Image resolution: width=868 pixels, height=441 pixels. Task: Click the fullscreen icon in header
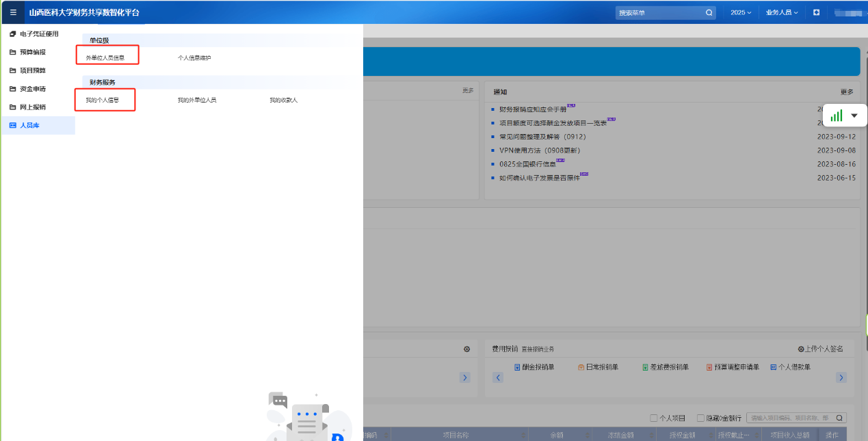click(816, 12)
